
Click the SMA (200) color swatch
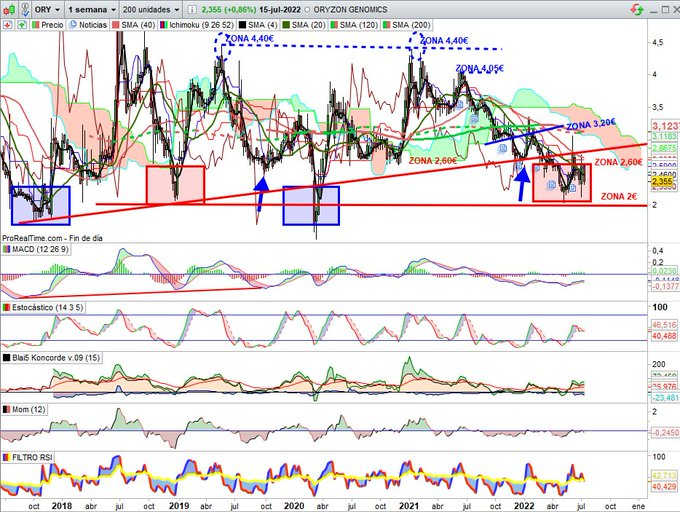tap(386, 25)
